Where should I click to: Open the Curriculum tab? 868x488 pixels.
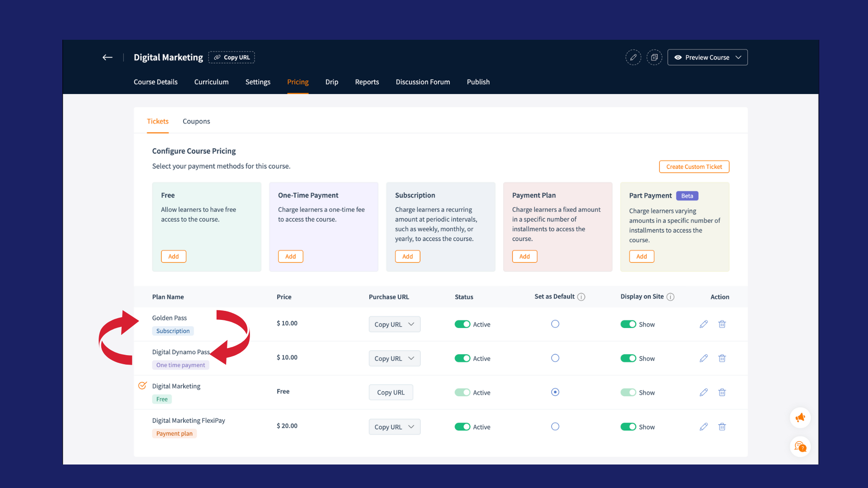(211, 82)
